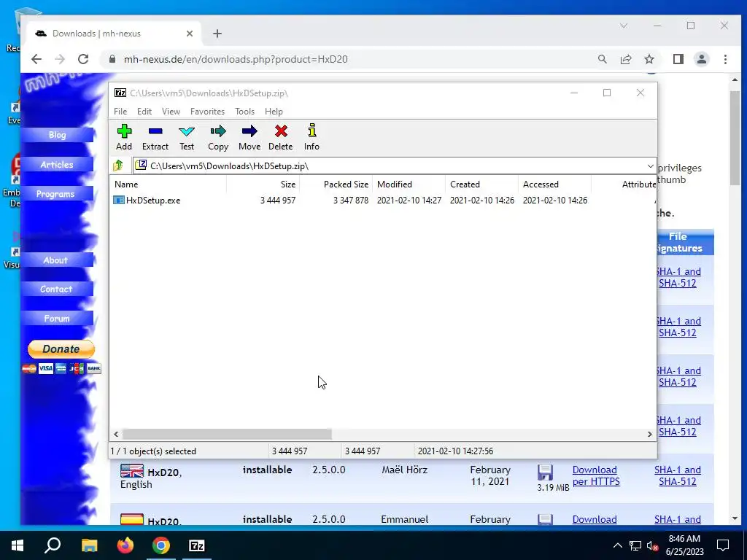This screenshot has height=560, width=747.
Task: Click the Chrome address bar URL
Action: click(x=236, y=60)
